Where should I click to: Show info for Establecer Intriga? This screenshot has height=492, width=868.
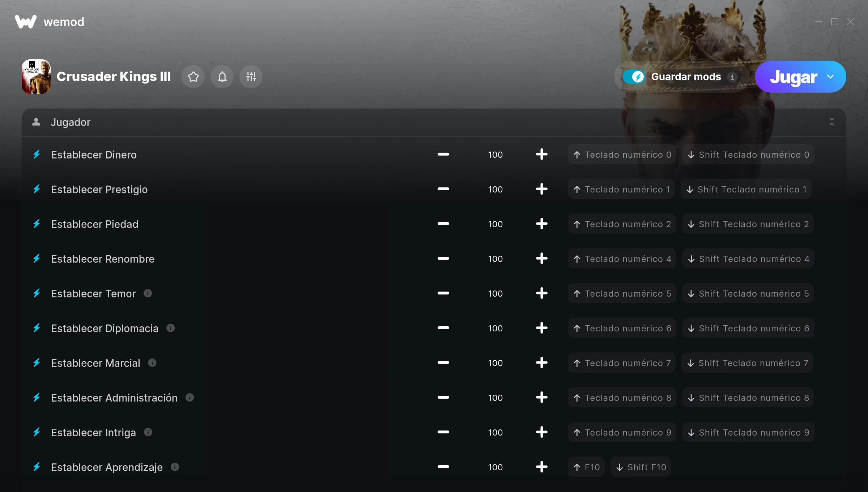(148, 432)
